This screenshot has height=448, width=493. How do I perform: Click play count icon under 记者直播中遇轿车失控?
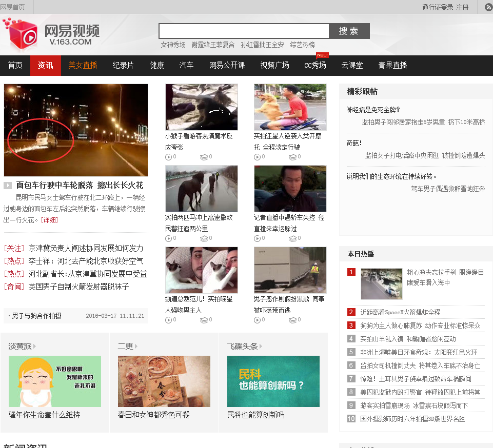click(257, 238)
